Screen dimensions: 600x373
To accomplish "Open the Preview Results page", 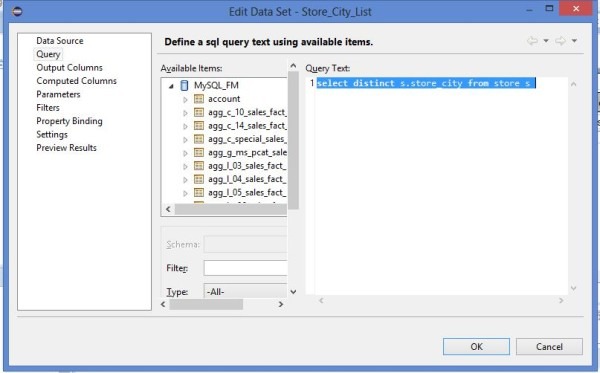I will [x=67, y=148].
